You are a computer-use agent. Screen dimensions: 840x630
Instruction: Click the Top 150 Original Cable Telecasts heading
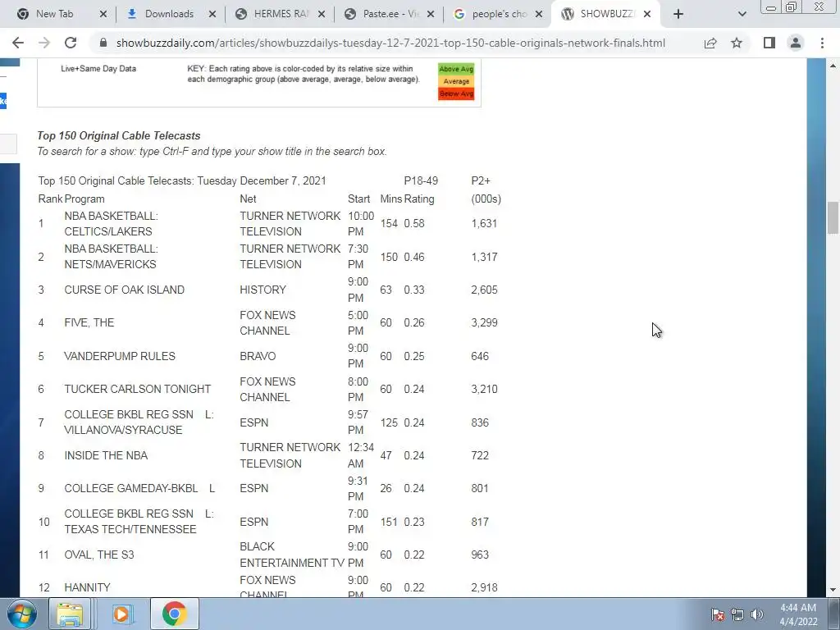[x=118, y=136]
